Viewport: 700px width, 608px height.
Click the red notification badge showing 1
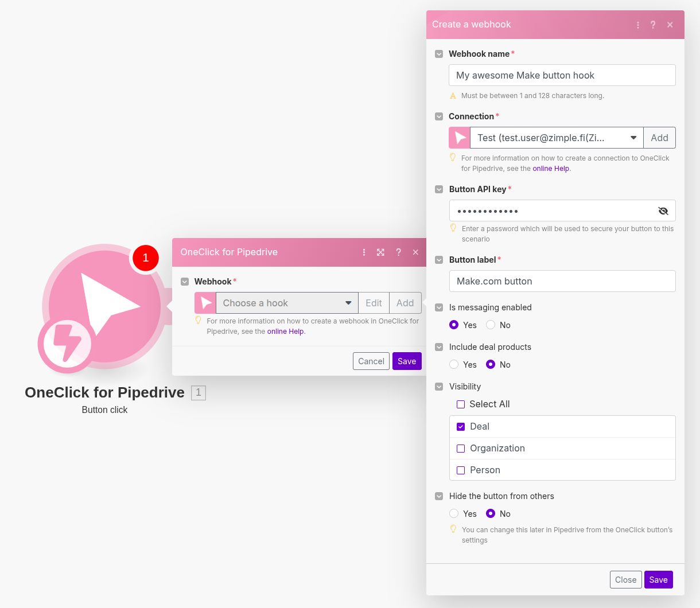(146, 258)
